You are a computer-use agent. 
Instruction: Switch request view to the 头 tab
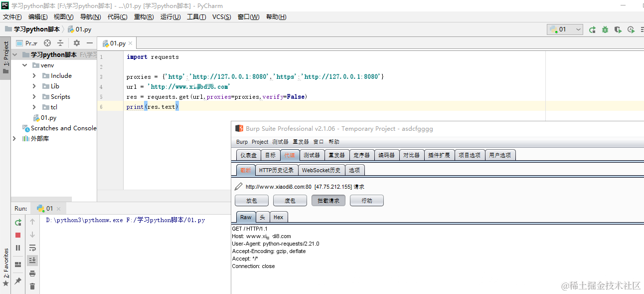[x=263, y=217]
